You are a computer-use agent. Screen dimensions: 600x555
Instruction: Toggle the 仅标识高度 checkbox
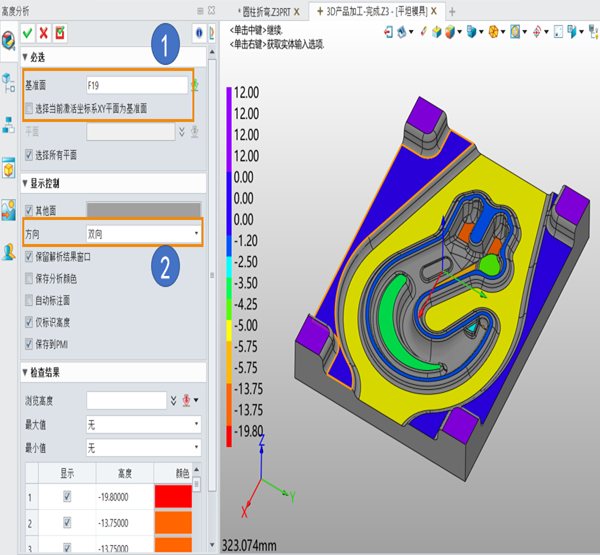29,322
